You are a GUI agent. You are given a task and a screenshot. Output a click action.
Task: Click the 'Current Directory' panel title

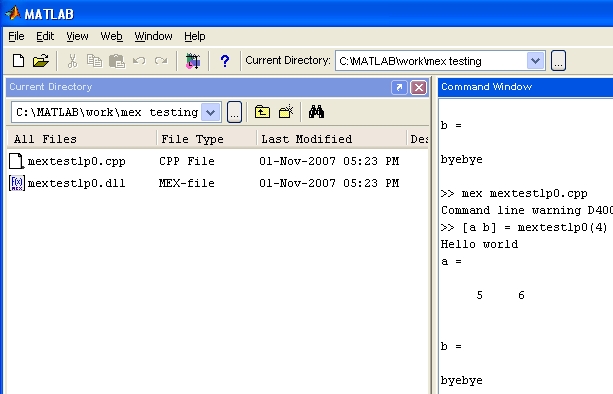click(51, 87)
